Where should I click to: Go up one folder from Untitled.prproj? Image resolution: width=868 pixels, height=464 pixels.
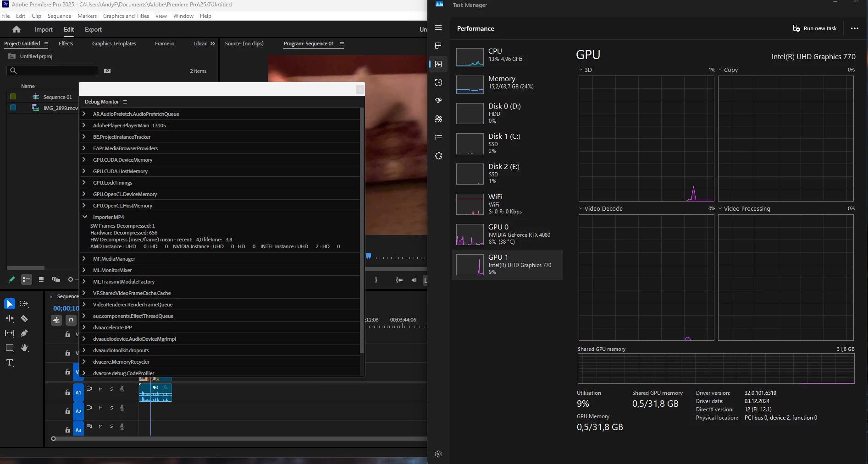(x=12, y=56)
